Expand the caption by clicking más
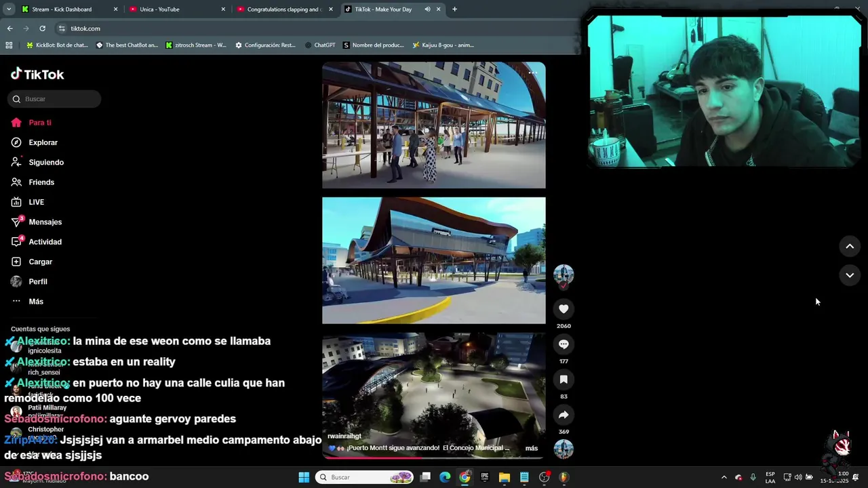 (532, 448)
